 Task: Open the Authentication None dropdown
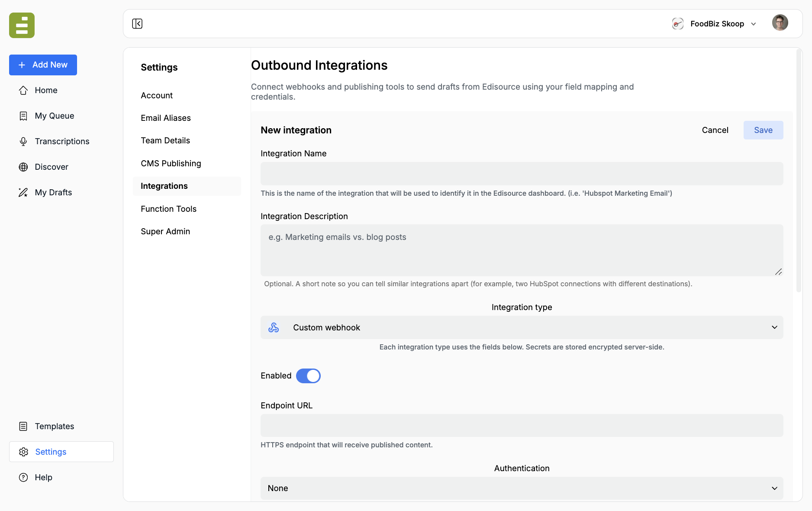[x=522, y=488]
